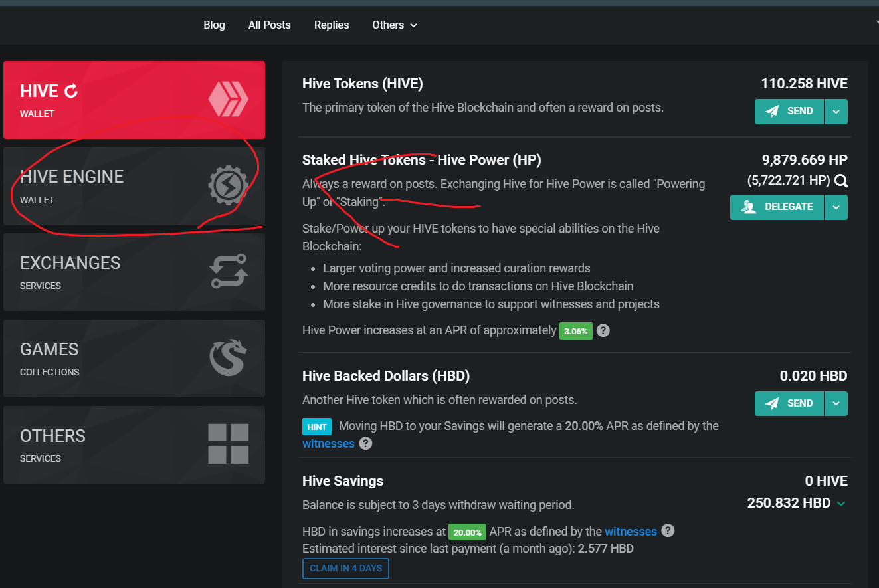
Task: Click the Hive Tokens (HIVE) heading
Action: pyautogui.click(x=363, y=84)
